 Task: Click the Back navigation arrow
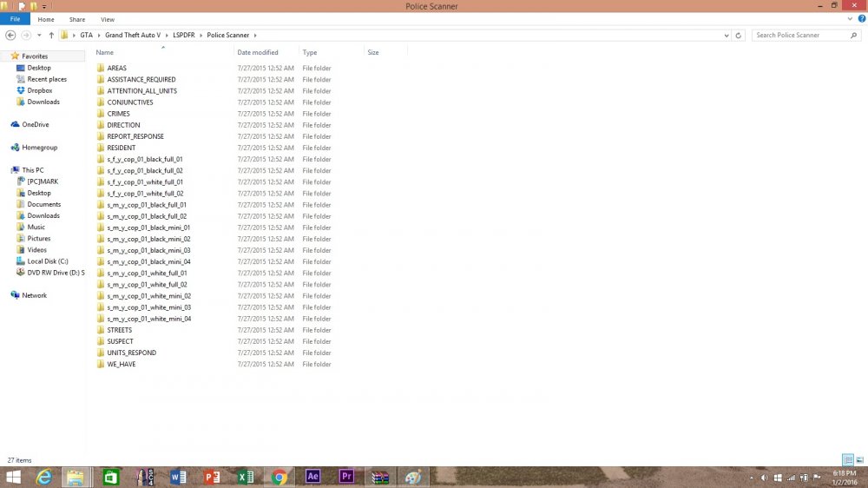pyautogui.click(x=10, y=35)
